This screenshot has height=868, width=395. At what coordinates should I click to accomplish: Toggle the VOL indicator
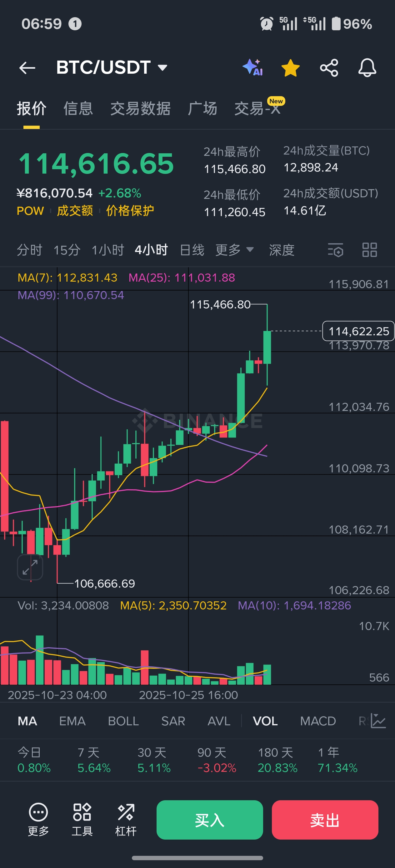(x=265, y=721)
